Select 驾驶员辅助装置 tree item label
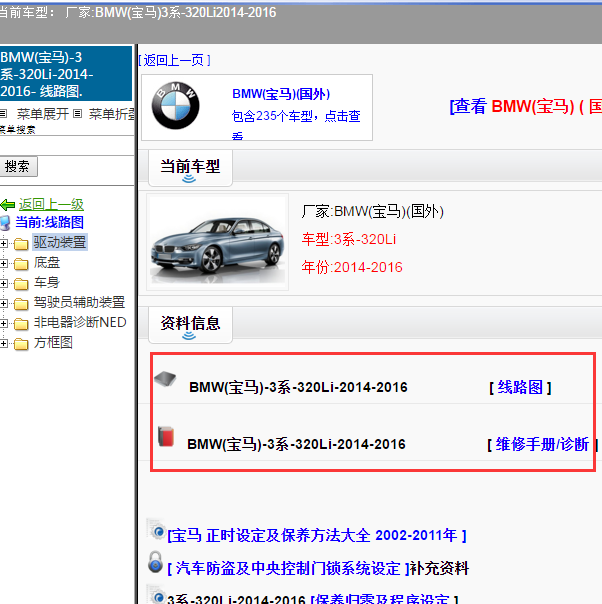The height and width of the screenshot is (604, 602). tap(79, 302)
